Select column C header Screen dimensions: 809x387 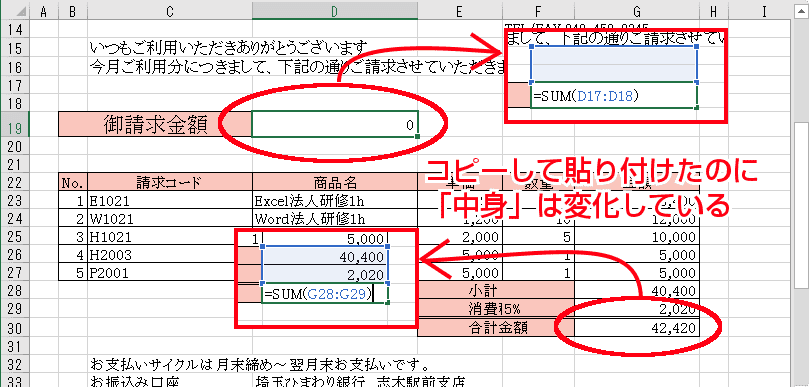pyautogui.click(x=170, y=11)
